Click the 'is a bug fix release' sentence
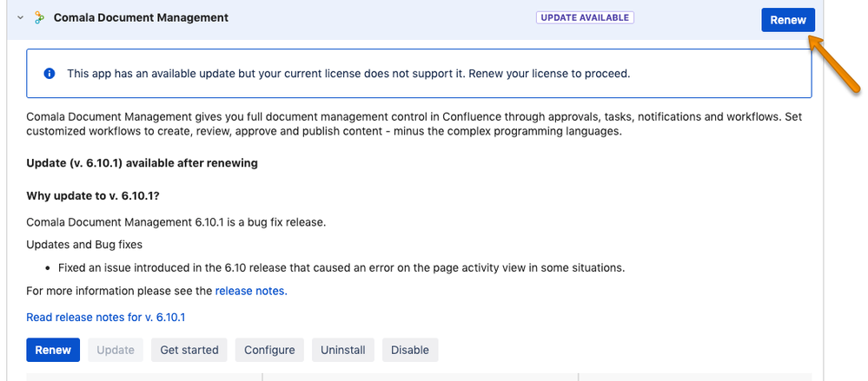 point(176,223)
